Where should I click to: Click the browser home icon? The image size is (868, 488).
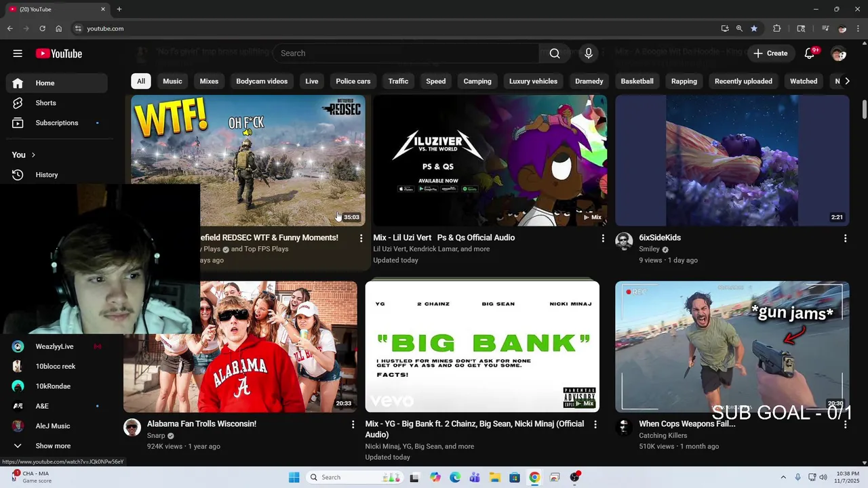point(58,28)
